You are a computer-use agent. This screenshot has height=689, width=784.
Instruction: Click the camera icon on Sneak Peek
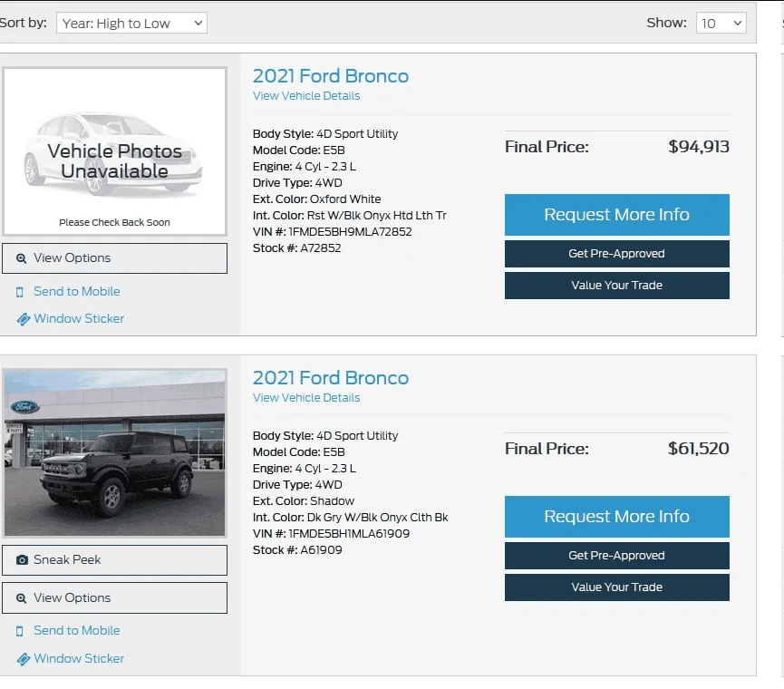coord(22,560)
